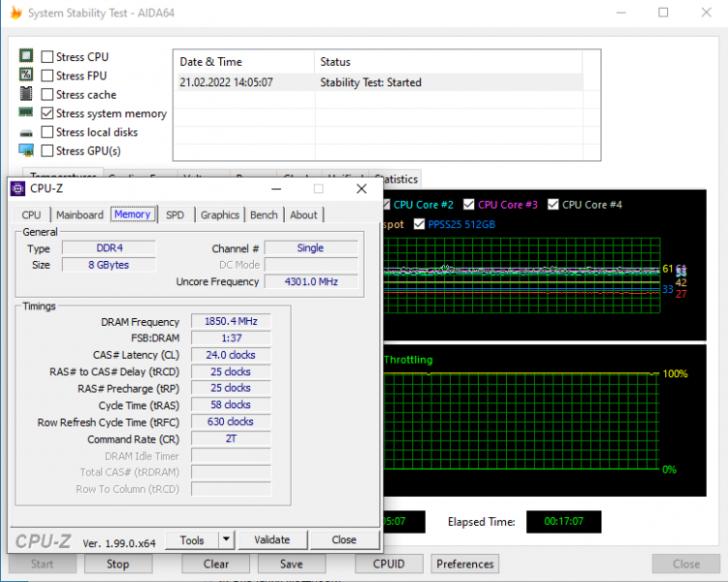
Task: Click the Cycle Time 58 clocks value
Action: (231, 405)
